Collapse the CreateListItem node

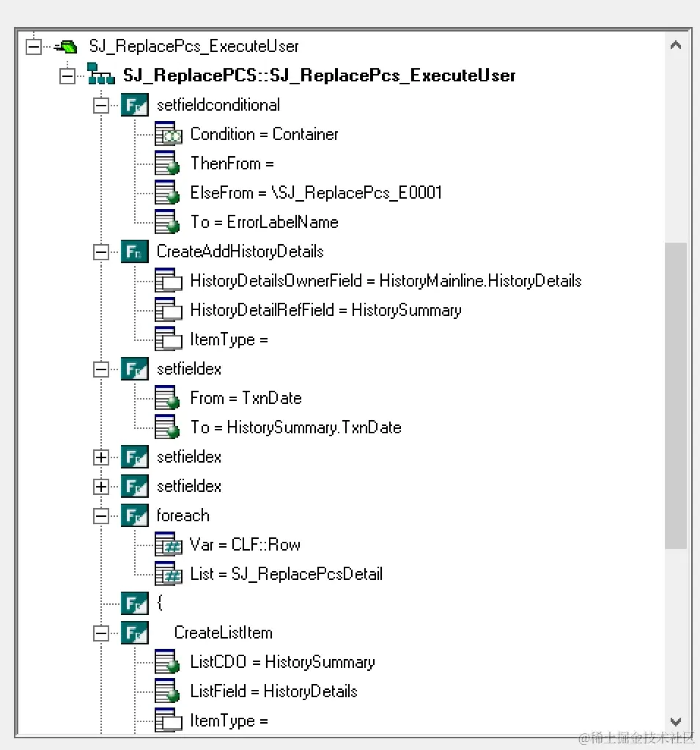coord(101,633)
